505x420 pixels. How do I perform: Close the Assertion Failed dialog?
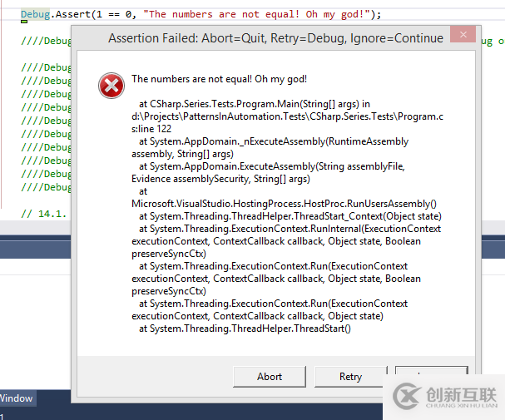click(463, 34)
